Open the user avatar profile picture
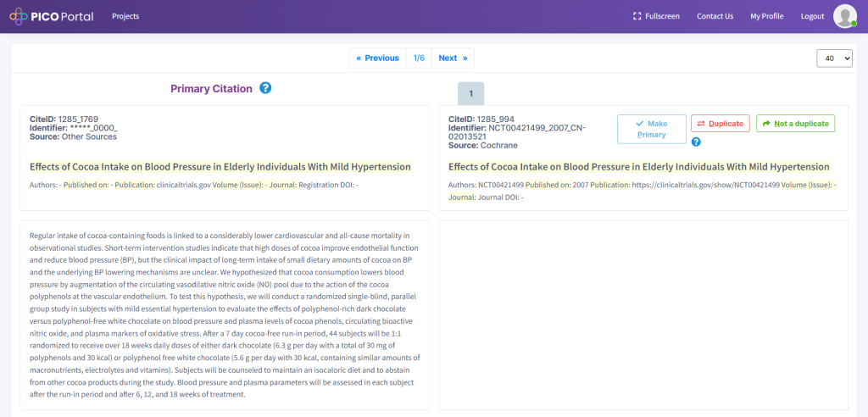Viewport: 868px width, 417px height. pos(845,16)
